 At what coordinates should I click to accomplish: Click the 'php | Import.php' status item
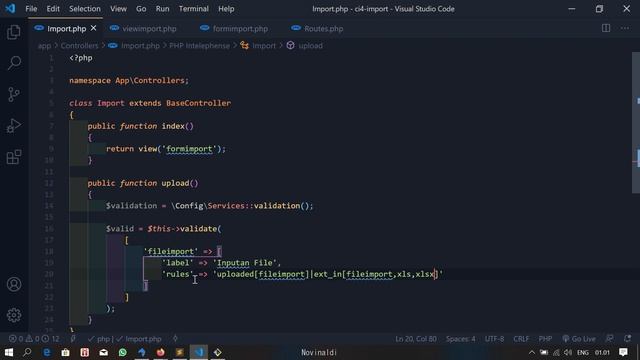[124, 339]
